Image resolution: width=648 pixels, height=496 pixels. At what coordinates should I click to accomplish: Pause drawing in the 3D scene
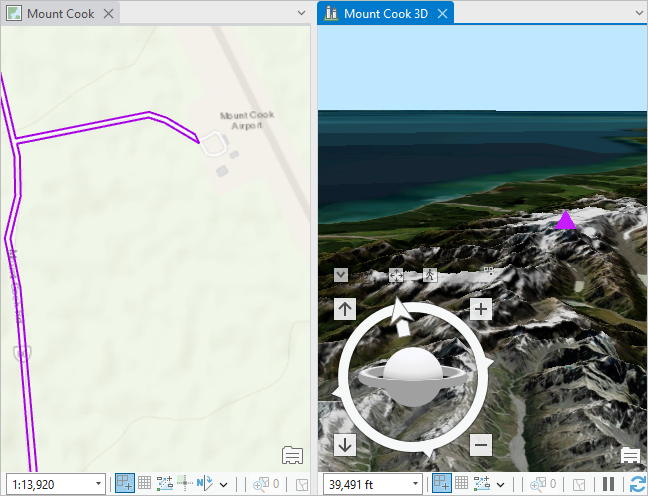click(x=609, y=484)
